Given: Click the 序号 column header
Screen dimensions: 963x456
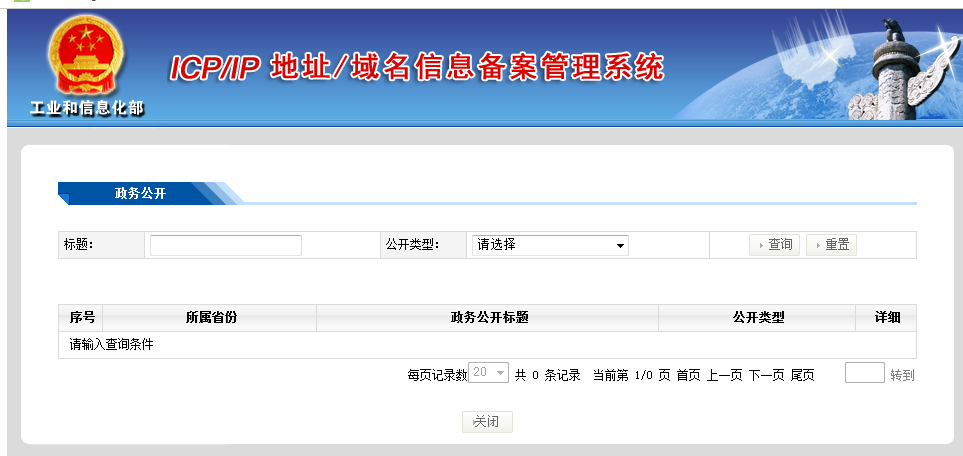Looking at the screenshot, I should pyautogui.click(x=82, y=318).
